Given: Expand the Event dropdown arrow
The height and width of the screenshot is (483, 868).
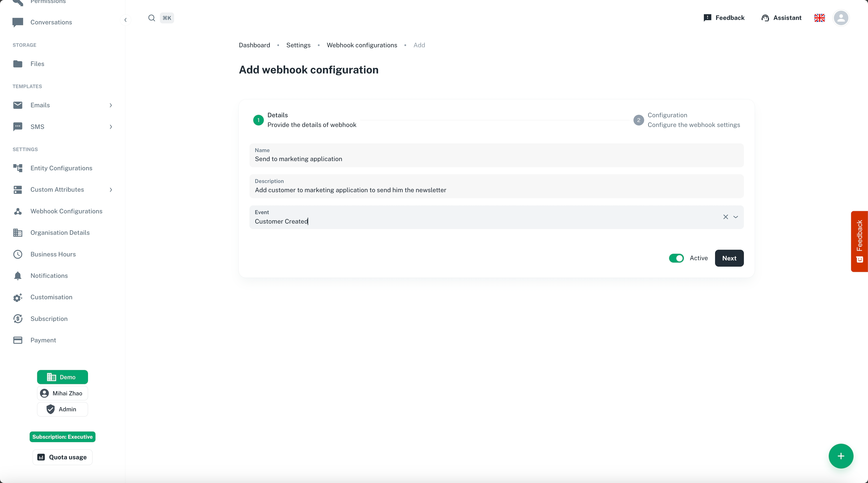Looking at the screenshot, I should (736, 217).
